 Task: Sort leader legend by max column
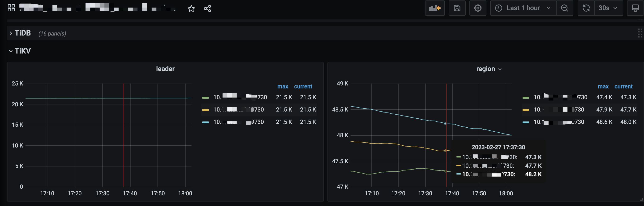click(x=283, y=86)
